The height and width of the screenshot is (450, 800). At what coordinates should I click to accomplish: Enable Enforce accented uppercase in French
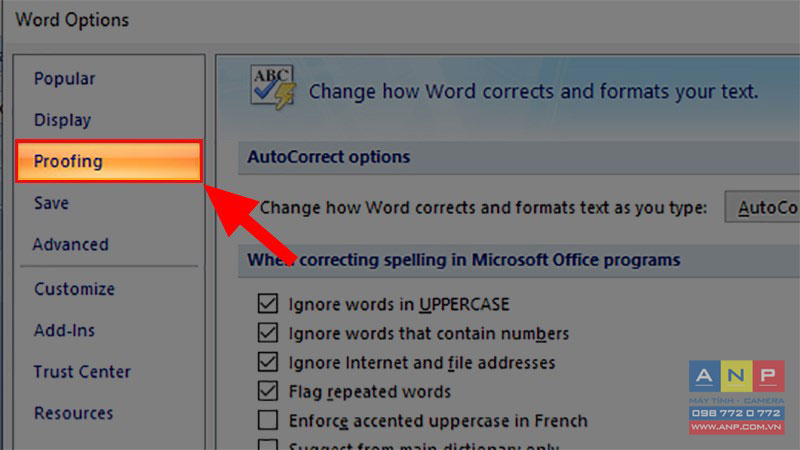tap(268, 420)
